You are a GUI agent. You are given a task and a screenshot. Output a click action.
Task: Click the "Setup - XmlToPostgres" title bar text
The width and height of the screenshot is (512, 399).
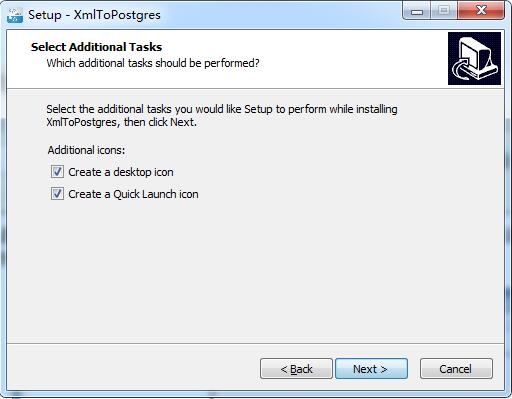pos(94,15)
